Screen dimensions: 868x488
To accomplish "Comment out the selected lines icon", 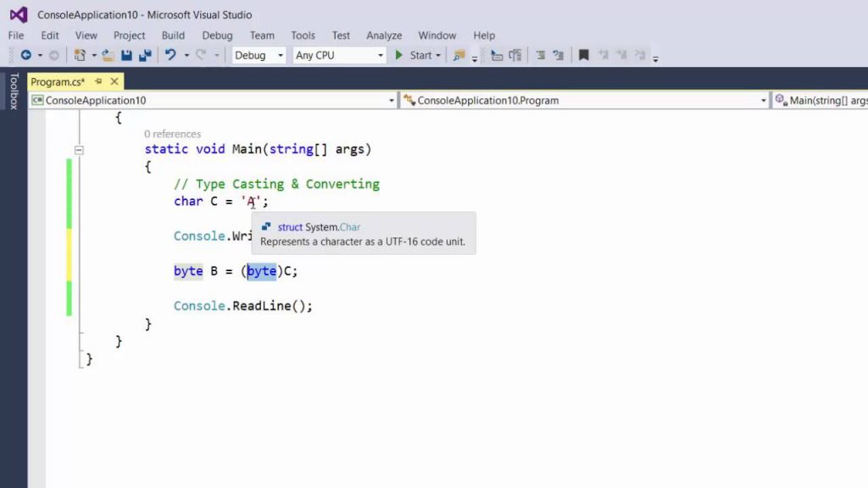I will pyautogui.click(x=541, y=55).
